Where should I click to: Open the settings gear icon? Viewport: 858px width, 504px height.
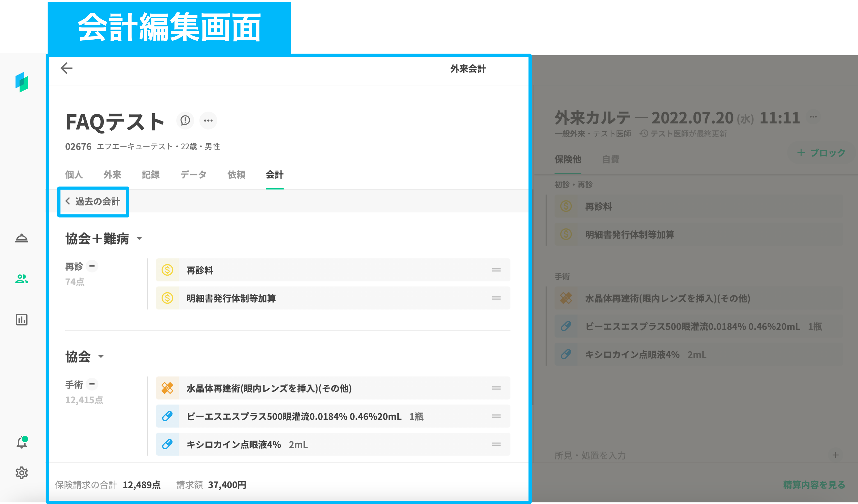[x=22, y=473]
